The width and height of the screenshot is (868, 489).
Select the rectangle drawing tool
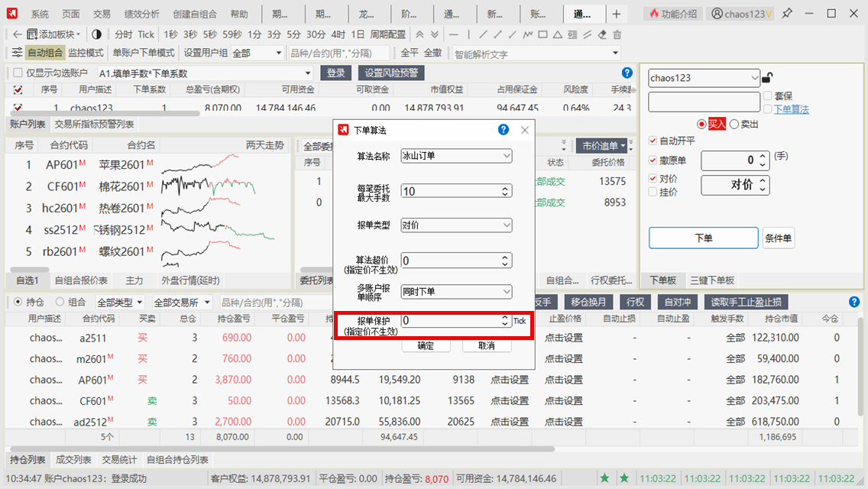tap(542, 34)
